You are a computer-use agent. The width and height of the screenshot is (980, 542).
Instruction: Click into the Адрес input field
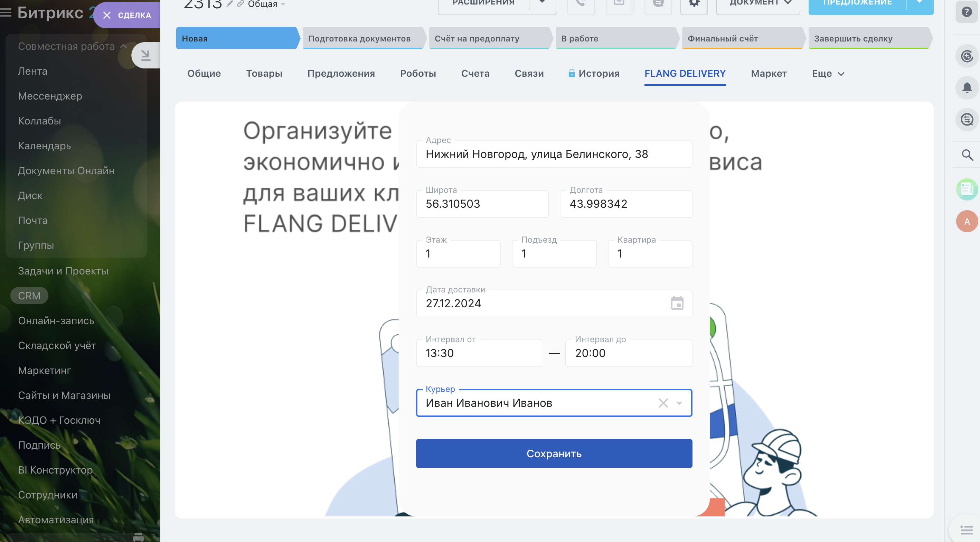554,154
